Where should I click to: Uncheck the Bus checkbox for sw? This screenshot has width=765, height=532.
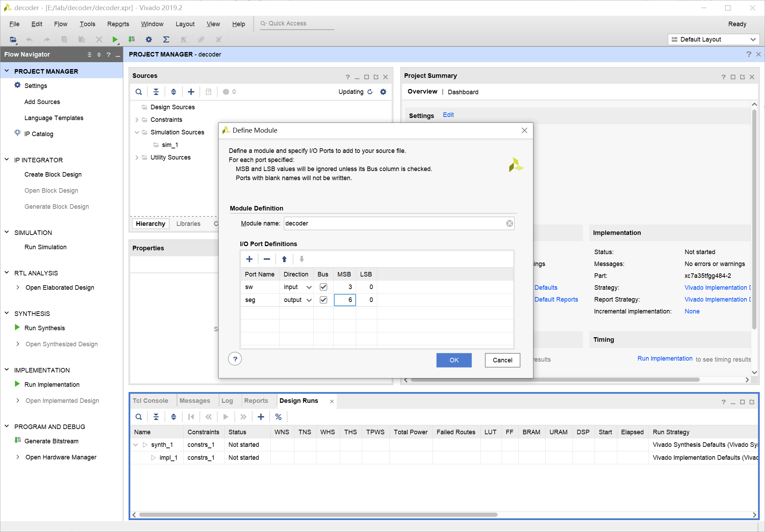[323, 287]
